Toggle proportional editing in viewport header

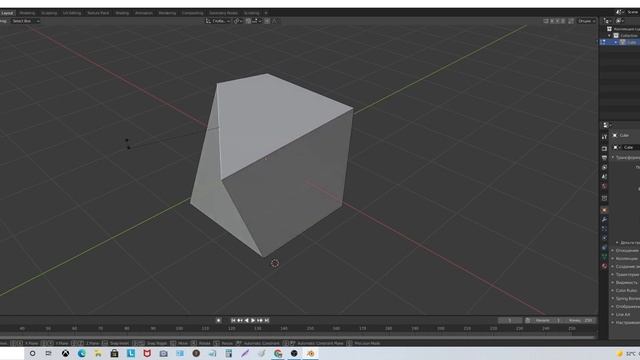tap(267, 21)
